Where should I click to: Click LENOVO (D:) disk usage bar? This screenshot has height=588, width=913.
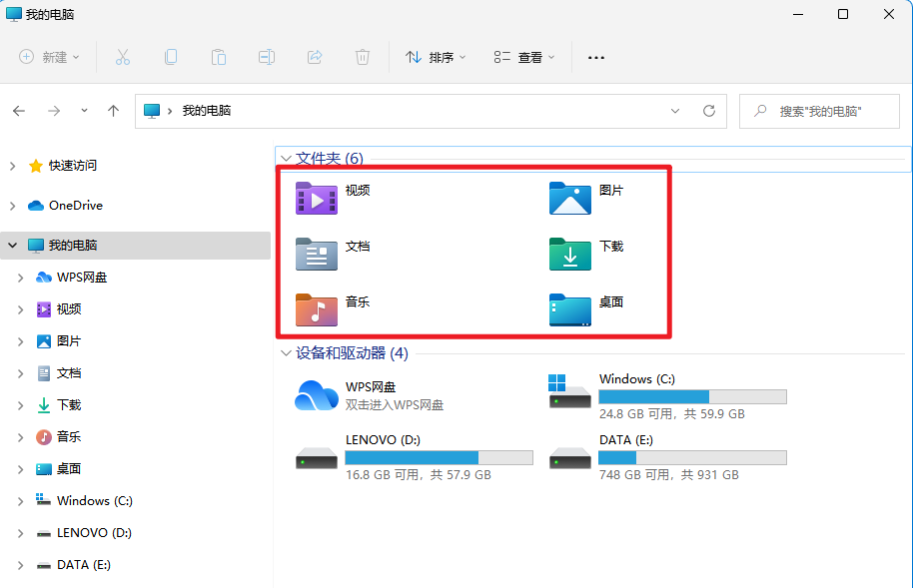coord(440,457)
